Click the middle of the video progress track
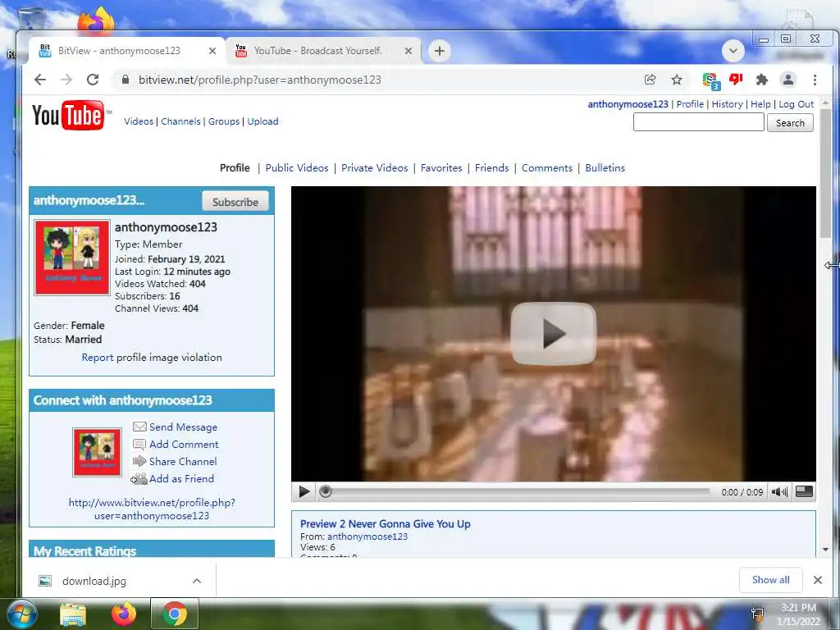The image size is (840, 630). tap(517, 491)
